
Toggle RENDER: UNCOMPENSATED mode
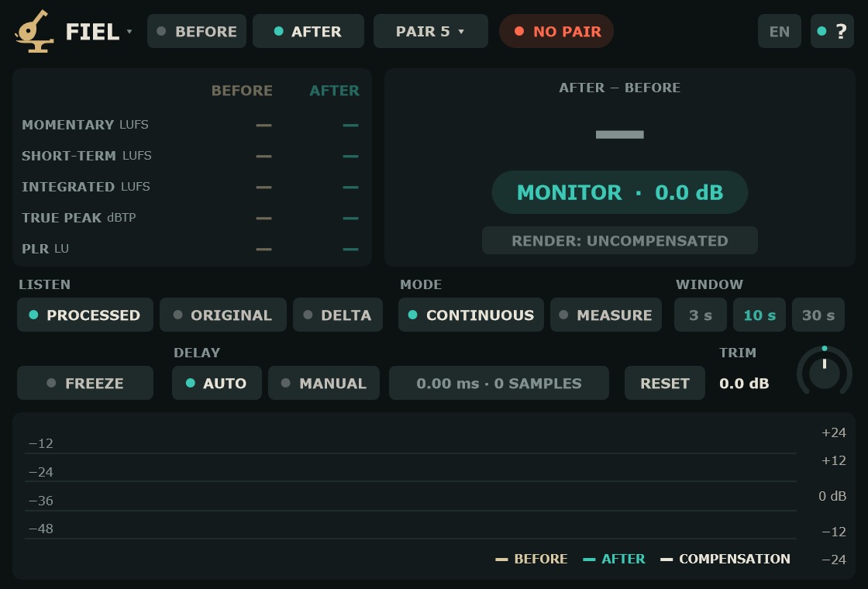[x=620, y=241]
